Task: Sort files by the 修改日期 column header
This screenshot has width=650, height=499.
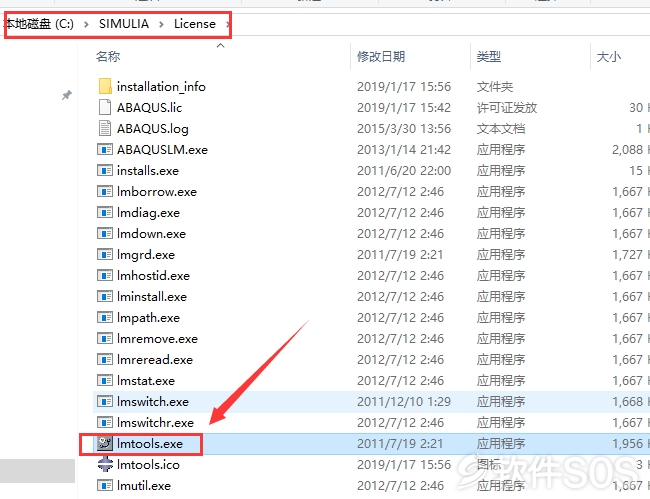Action: 381,56
